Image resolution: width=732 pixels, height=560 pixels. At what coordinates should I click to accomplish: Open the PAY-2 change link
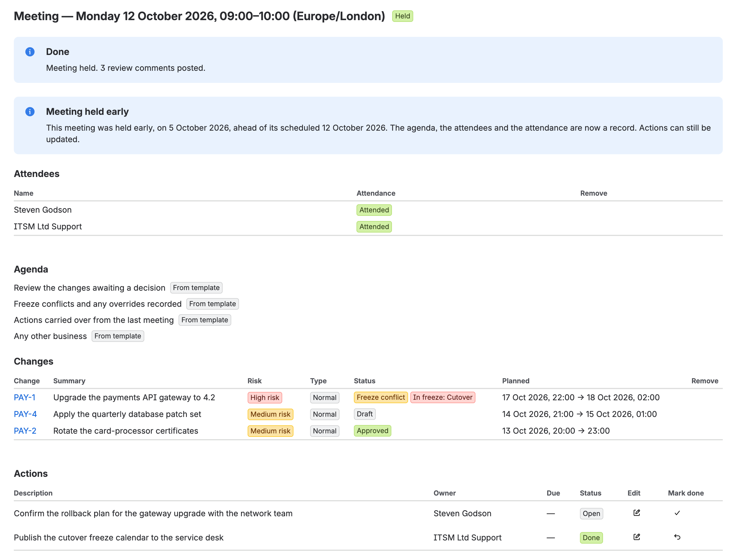tap(25, 431)
